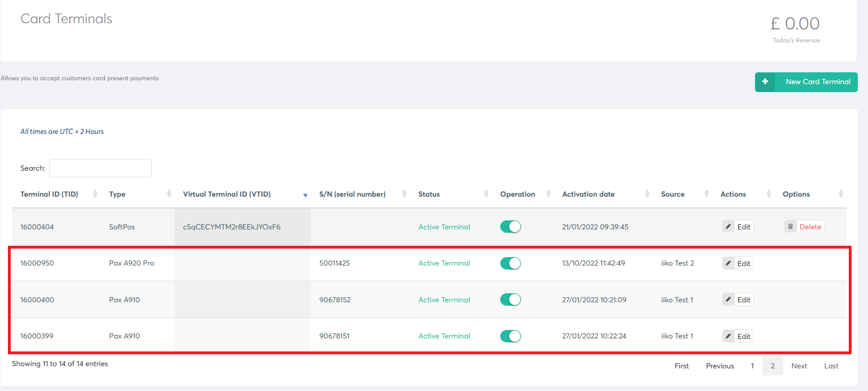Sort by Source column arrows
This screenshot has height=391, width=868.
click(x=706, y=194)
